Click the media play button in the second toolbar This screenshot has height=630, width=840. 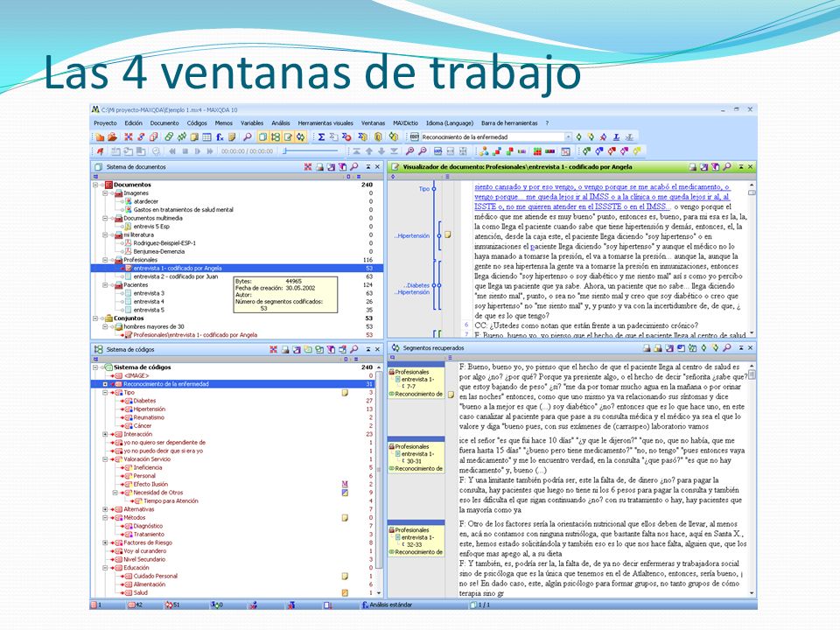click(x=197, y=151)
